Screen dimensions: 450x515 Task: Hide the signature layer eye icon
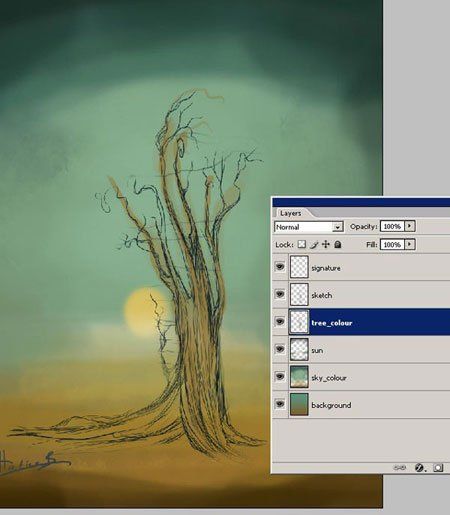click(x=280, y=267)
